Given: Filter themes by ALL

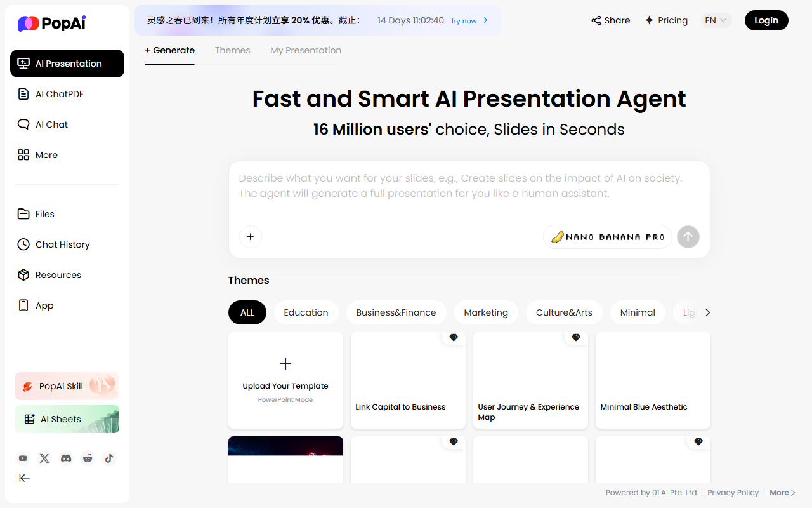Looking at the screenshot, I should pos(247,312).
